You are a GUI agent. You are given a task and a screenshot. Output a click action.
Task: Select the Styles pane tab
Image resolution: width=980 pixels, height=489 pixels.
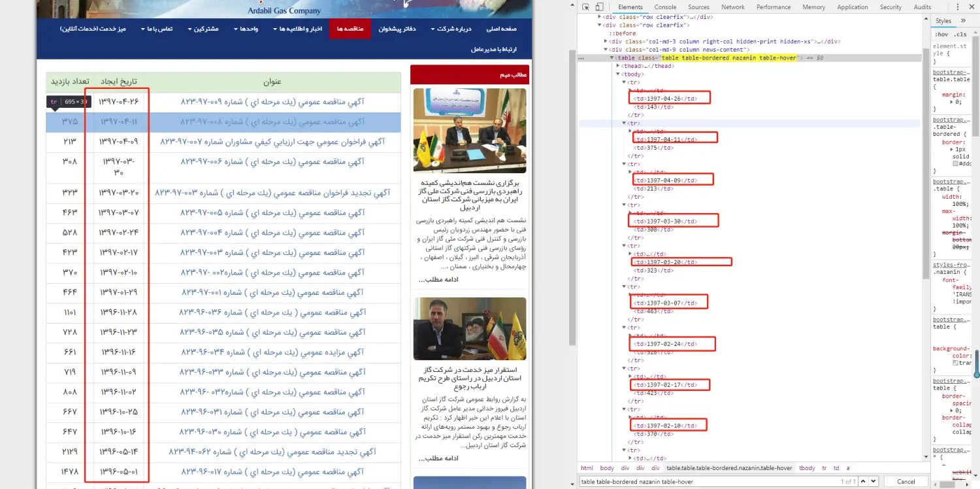(x=943, y=21)
